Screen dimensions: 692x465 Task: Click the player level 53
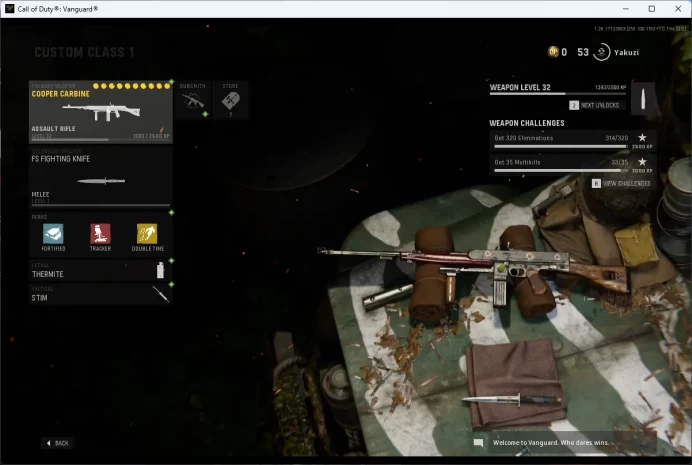point(583,52)
